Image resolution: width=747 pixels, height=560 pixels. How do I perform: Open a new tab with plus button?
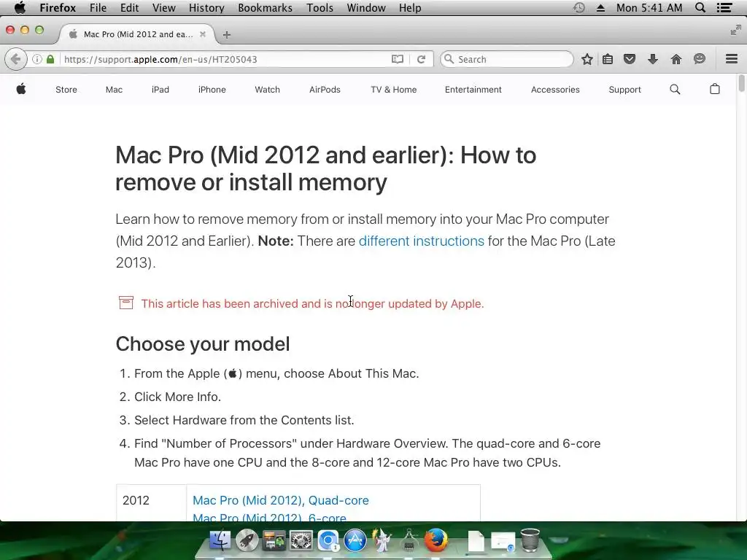coord(227,35)
